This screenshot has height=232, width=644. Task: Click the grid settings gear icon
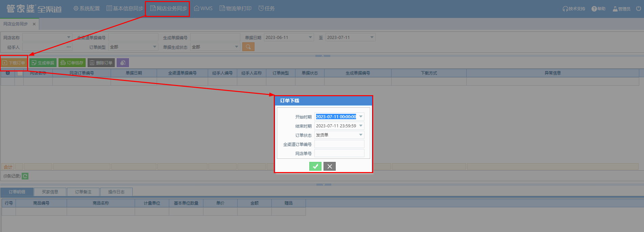tap(8, 73)
